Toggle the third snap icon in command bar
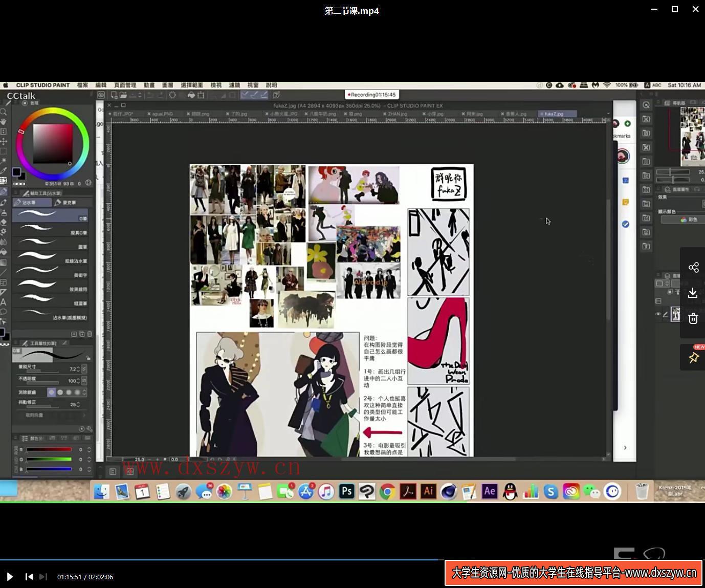The image size is (705, 588). (x=264, y=95)
